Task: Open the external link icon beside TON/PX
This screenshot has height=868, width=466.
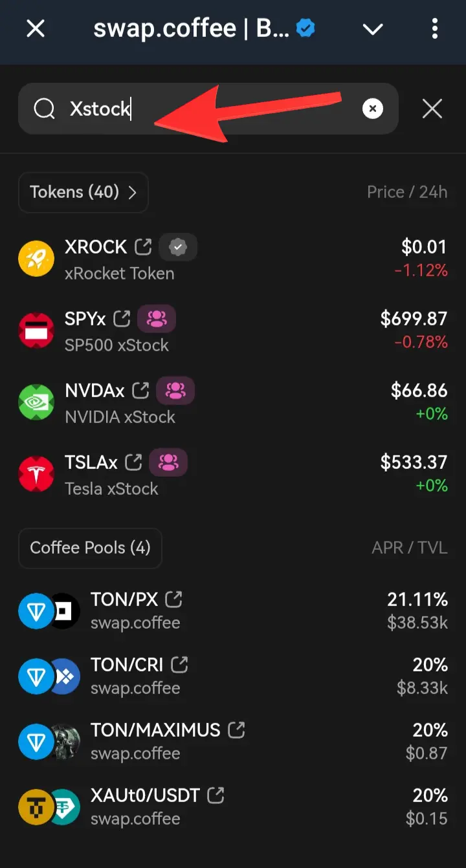Action: [173, 599]
